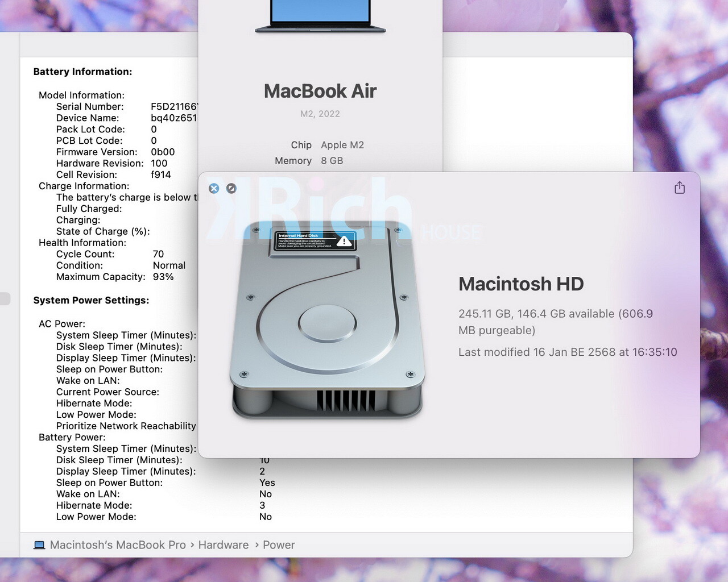Click the Health Information label
This screenshot has height=582, width=728.
[82, 243]
